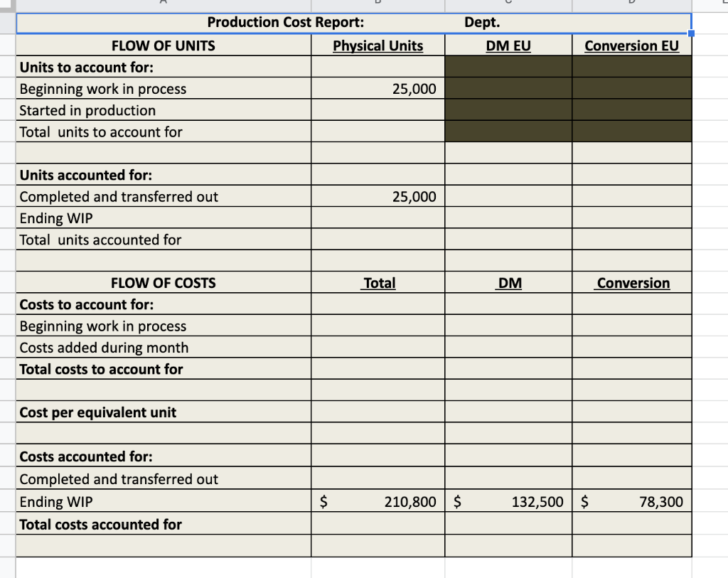Click Total cell for Total costs accounted for

click(378, 524)
